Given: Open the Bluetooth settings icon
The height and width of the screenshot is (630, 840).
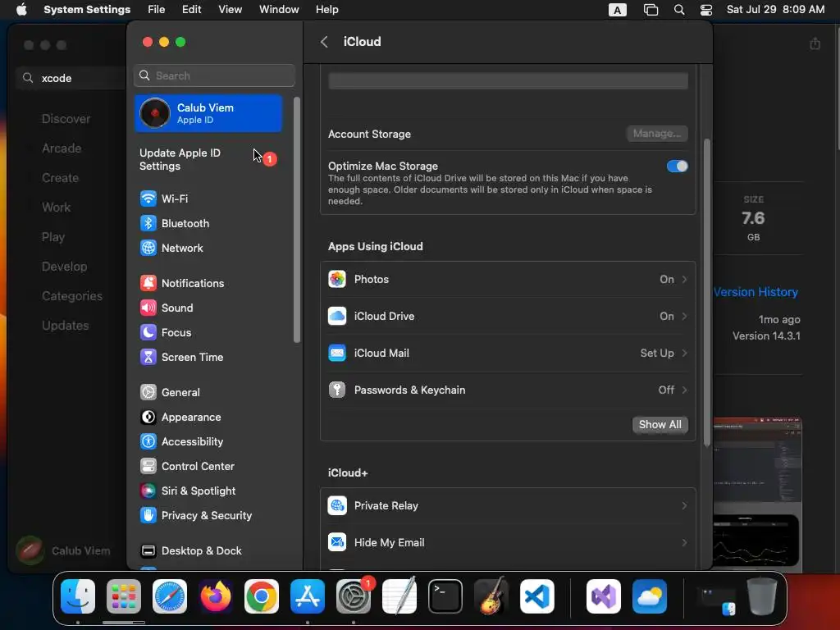Looking at the screenshot, I should pyautogui.click(x=148, y=223).
